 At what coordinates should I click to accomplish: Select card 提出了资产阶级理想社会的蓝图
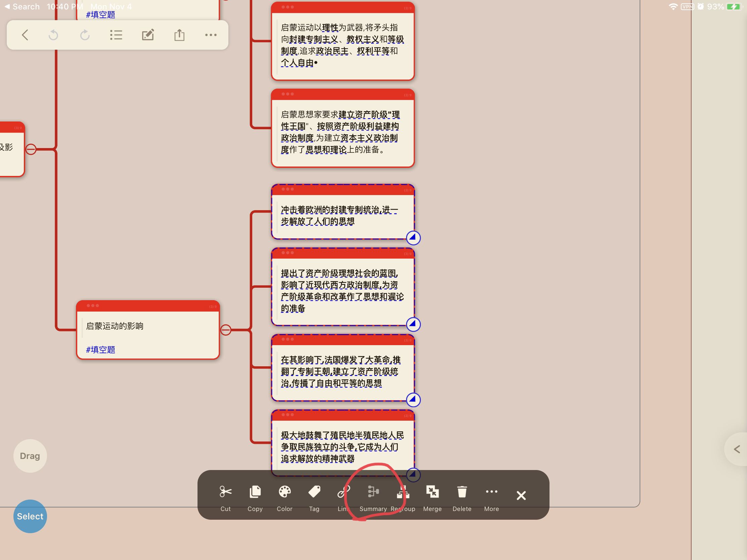pyautogui.click(x=343, y=287)
